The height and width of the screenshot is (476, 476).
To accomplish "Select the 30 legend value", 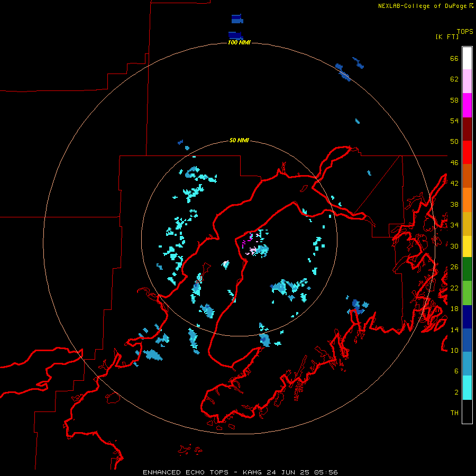I will coord(454,246).
